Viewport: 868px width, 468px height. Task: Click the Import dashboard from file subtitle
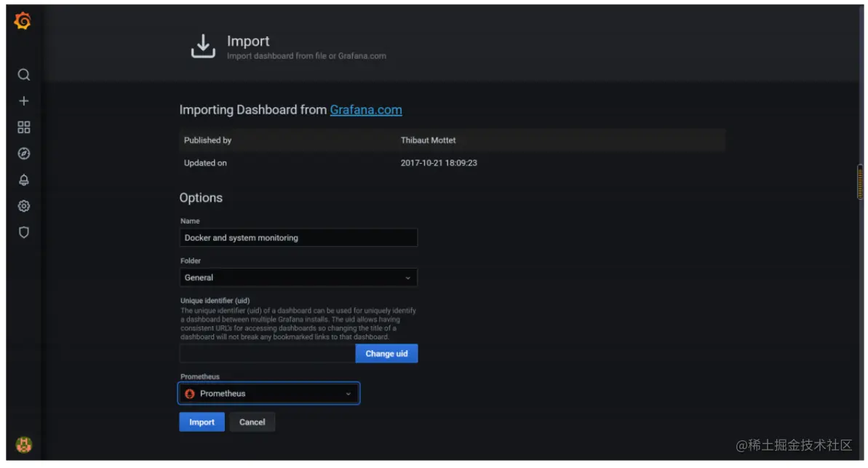pos(307,56)
